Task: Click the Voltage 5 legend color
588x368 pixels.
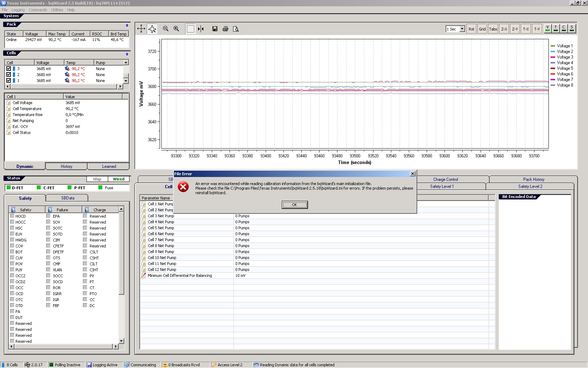Action: (x=553, y=68)
